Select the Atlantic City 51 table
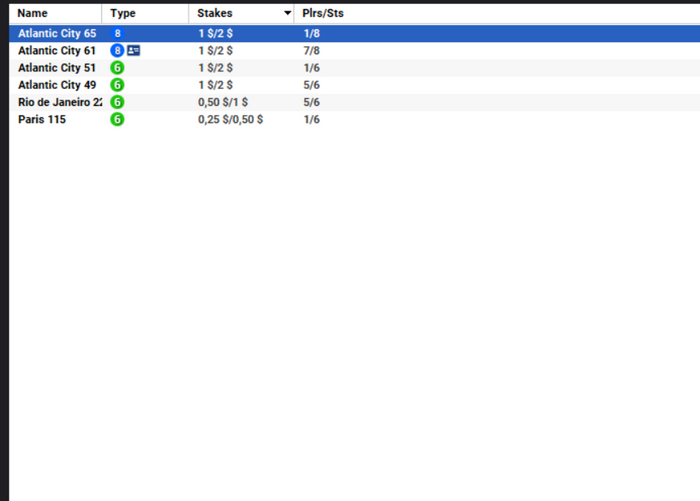The width and height of the screenshot is (700, 501). (x=354, y=68)
